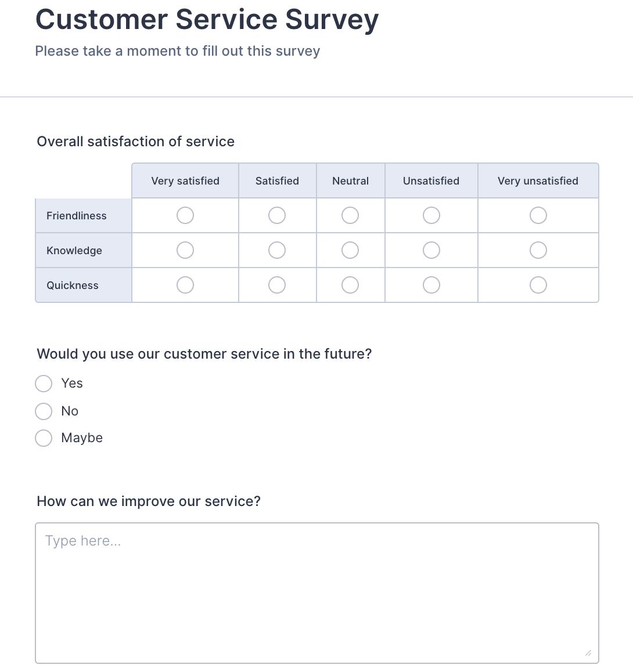The image size is (633, 672).
Task: Mark Knowledge as Unsatisfied
Action: (x=431, y=250)
